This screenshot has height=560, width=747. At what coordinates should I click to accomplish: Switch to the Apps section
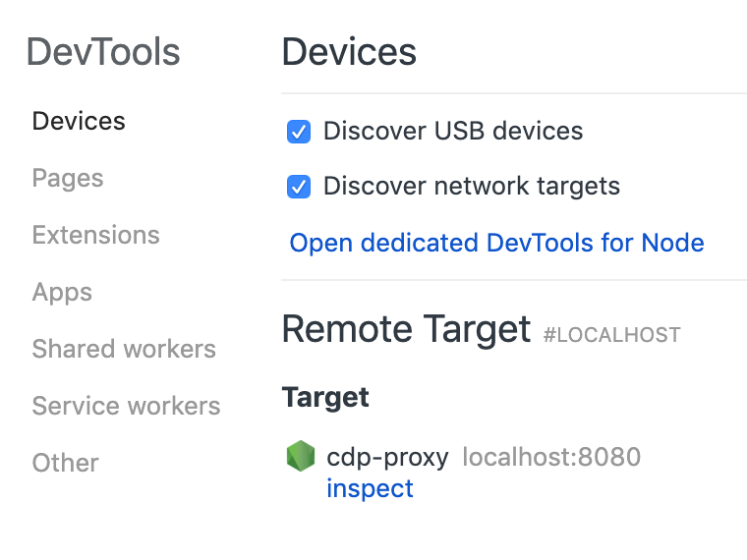[62, 292]
